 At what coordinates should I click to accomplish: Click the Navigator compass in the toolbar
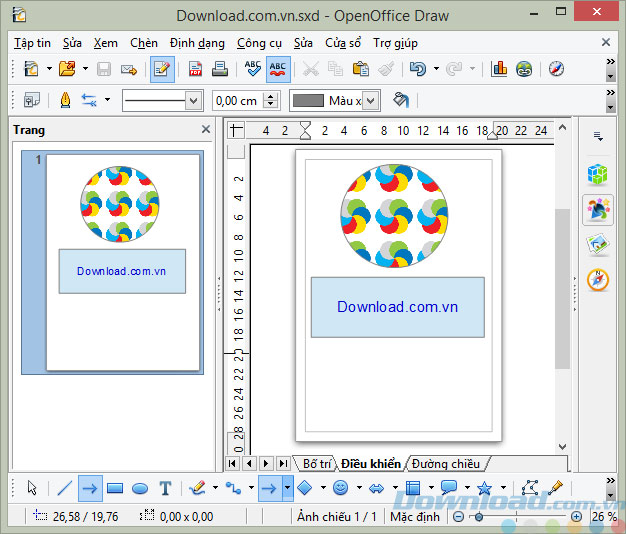(556, 69)
